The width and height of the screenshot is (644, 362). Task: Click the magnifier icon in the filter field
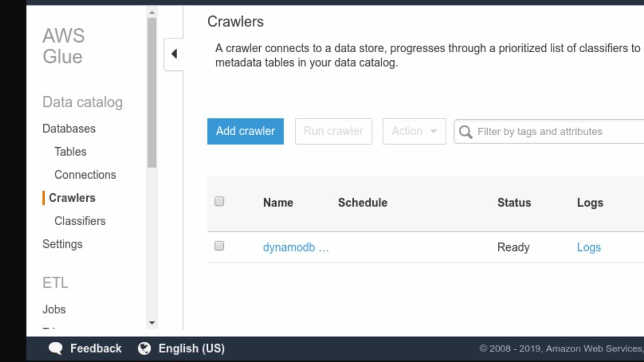point(466,132)
